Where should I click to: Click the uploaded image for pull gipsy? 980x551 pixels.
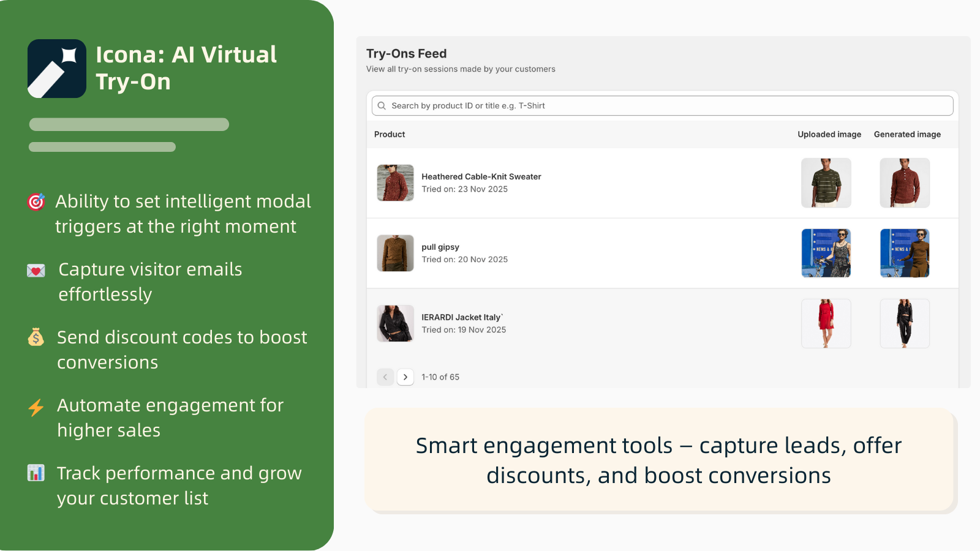pos(826,253)
